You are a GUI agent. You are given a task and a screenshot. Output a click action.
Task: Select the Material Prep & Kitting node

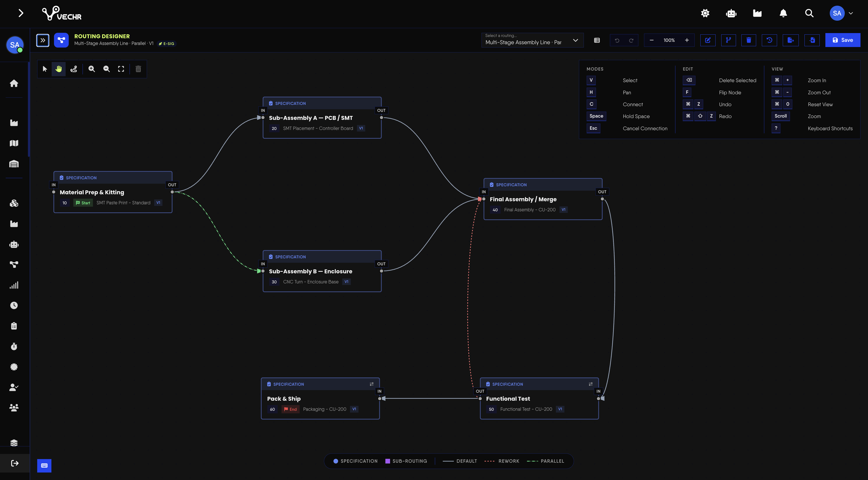coord(113,192)
